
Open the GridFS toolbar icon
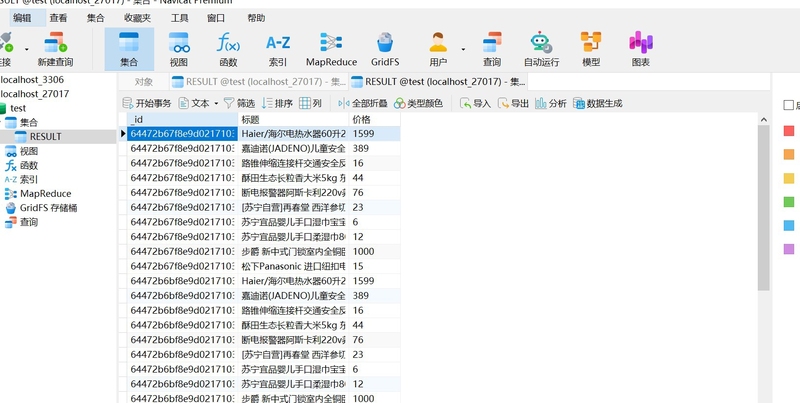tap(385, 49)
